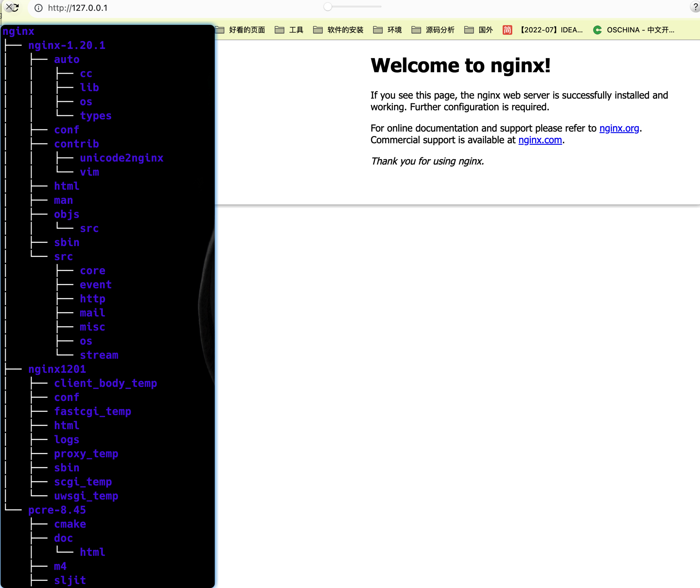Screen dimensions: 700x588
Task: Click the "Welcome to nginx!" heading
Action: click(x=460, y=65)
